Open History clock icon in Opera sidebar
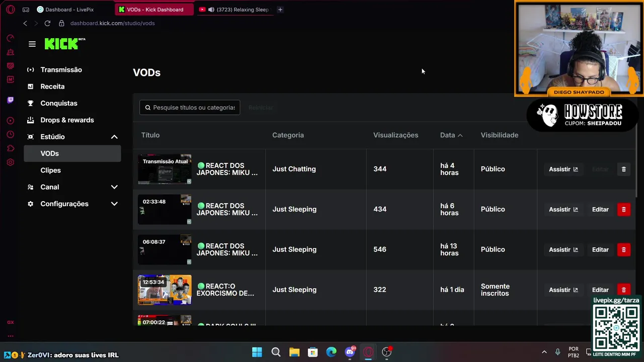Image resolution: width=644 pixels, height=362 pixels. tap(10, 134)
